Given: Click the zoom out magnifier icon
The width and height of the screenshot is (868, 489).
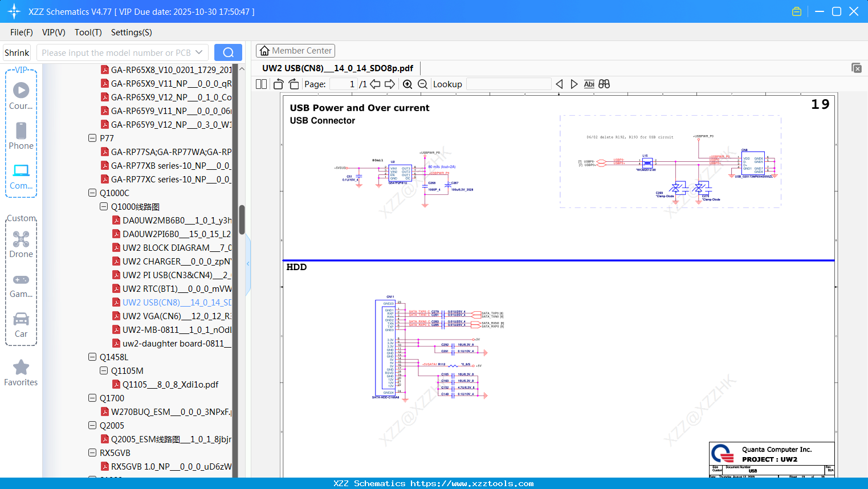Looking at the screenshot, I should (422, 84).
